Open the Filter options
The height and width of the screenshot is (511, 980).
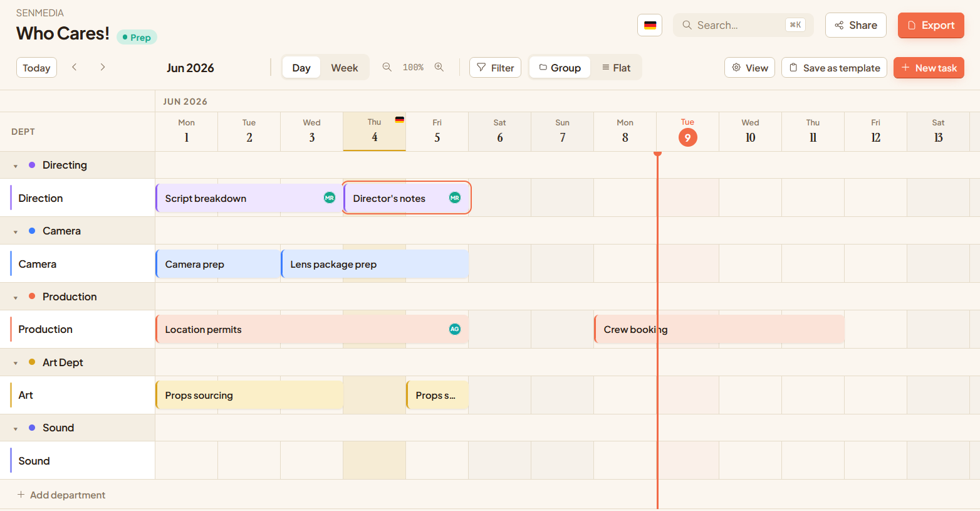point(495,68)
